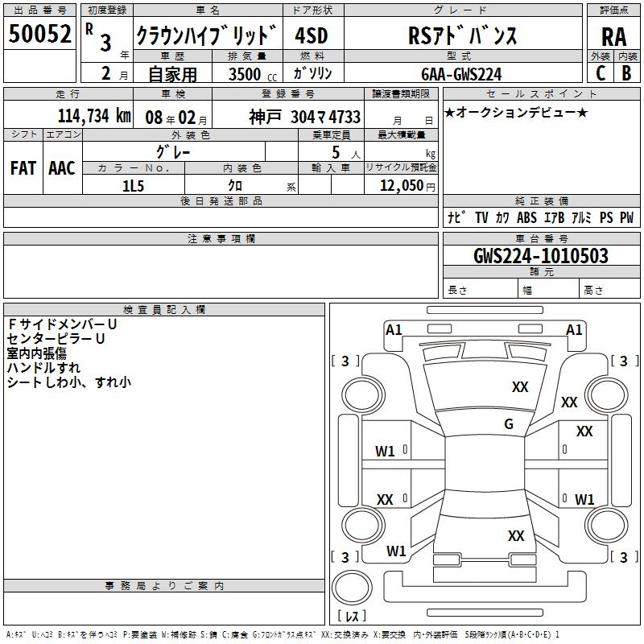Click the 長さ length field
Viewport: 644px width, 644px height.
pyautogui.click(x=480, y=288)
